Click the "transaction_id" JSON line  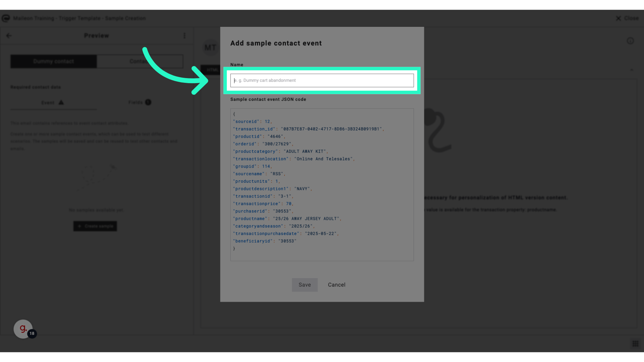coord(309,129)
